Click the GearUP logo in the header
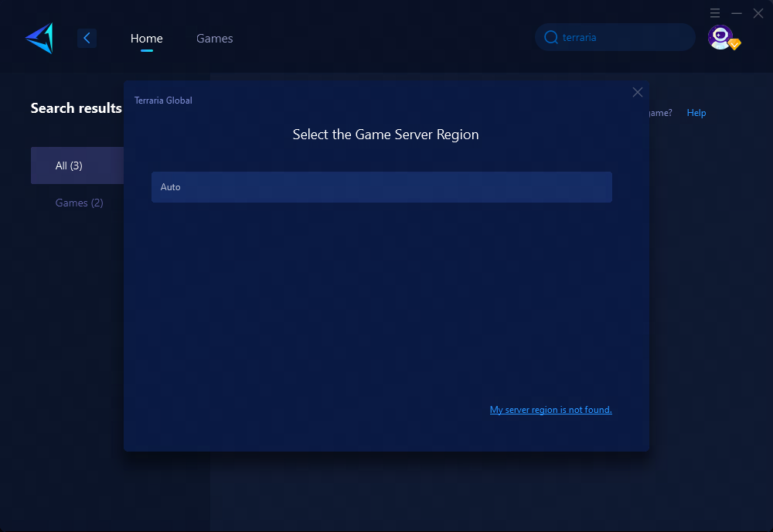Viewport: 773px width, 532px height. tap(39, 38)
